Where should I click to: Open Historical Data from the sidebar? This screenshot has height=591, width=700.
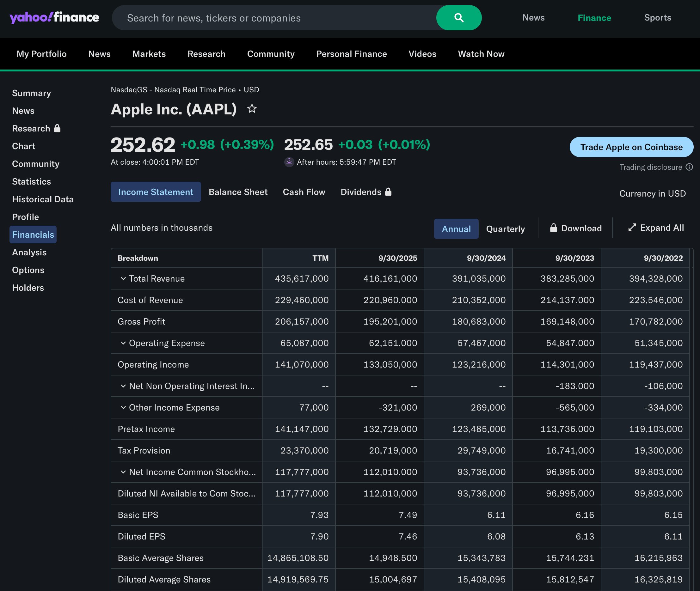[x=43, y=199]
